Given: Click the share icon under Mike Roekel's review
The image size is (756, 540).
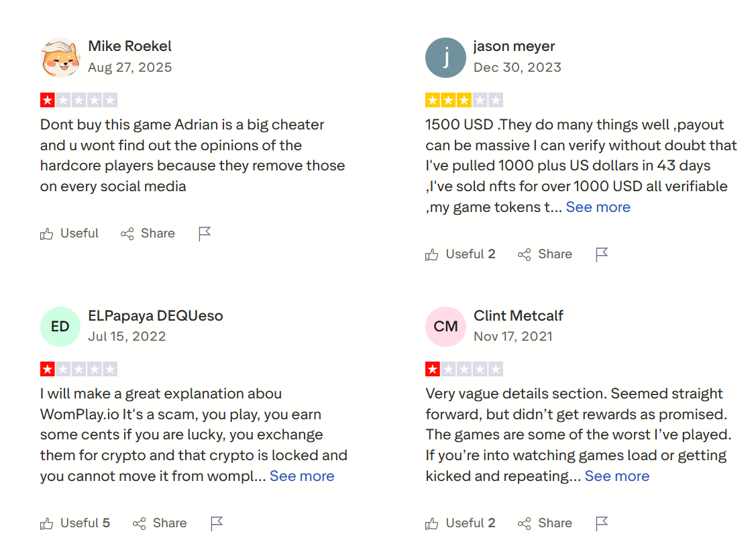Looking at the screenshot, I should (x=127, y=234).
